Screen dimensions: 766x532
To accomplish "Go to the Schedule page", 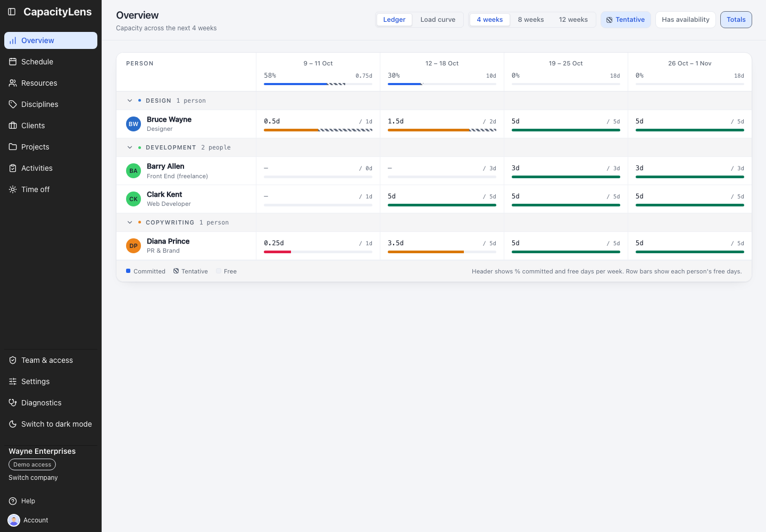I will 51,62.
